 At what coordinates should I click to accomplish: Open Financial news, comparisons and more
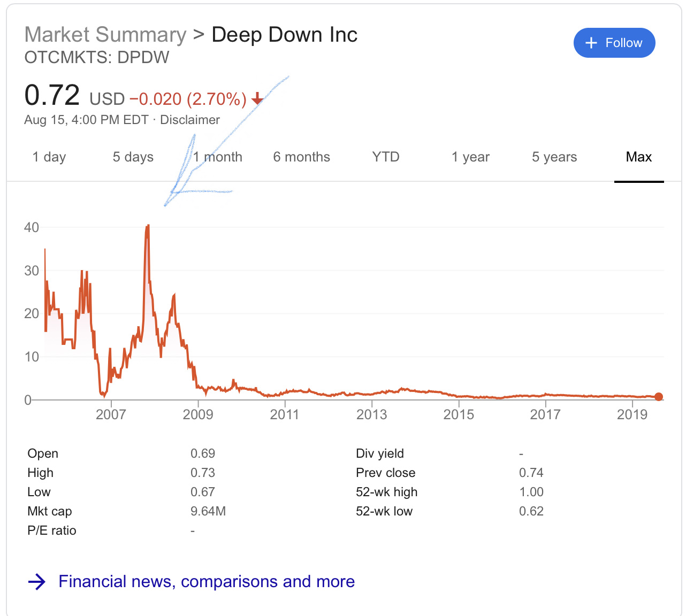coord(207,582)
